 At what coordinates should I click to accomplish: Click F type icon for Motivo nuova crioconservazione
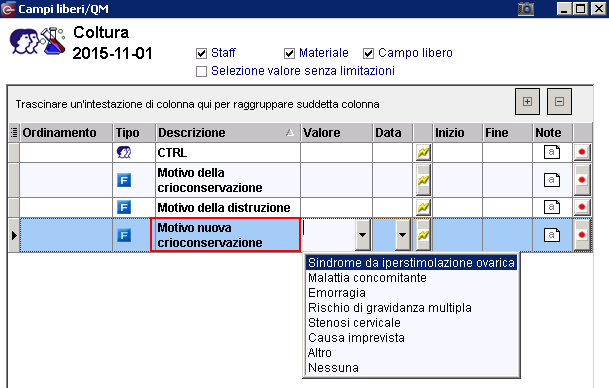pyautogui.click(x=124, y=235)
